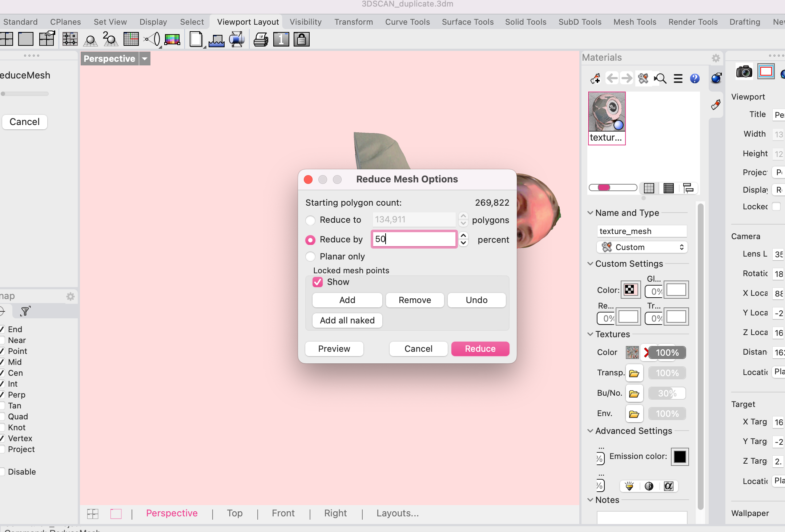Select the Planar only radio button
785x532 pixels.
[310, 257]
